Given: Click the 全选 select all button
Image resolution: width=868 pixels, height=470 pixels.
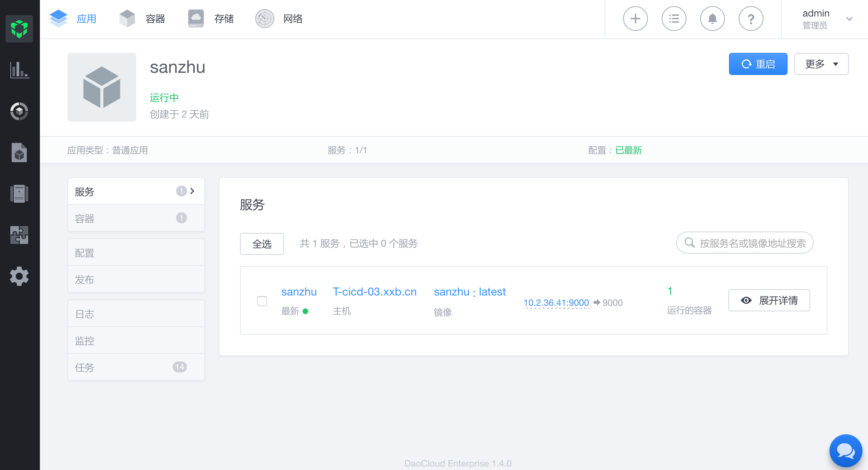Looking at the screenshot, I should [x=262, y=244].
